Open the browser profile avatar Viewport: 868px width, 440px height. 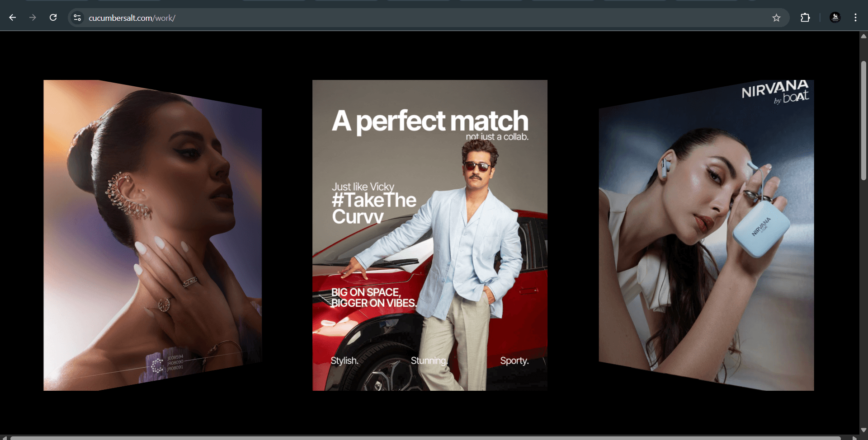835,18
